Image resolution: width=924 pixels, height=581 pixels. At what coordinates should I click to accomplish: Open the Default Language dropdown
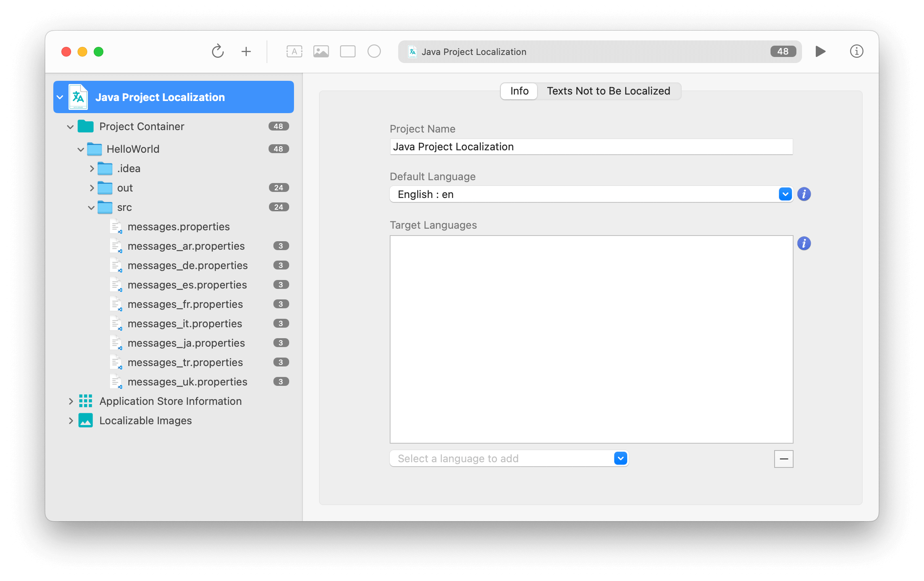[785, 194]
